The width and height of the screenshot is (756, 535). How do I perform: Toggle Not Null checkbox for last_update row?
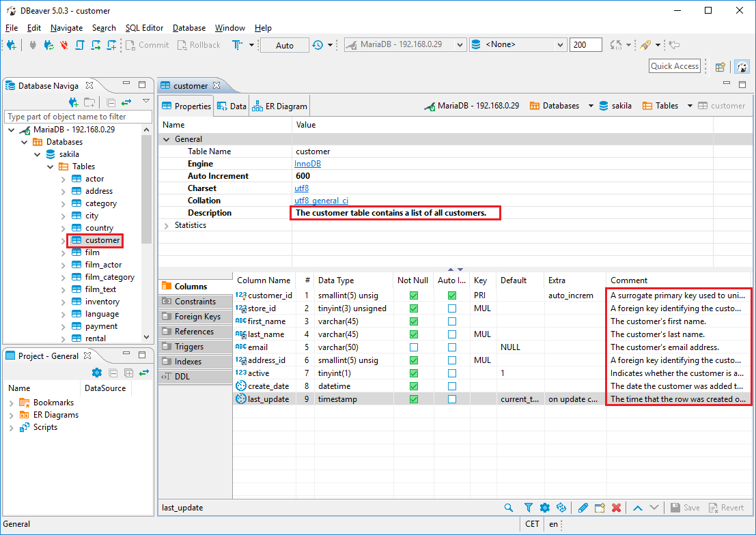pyautogui.click(x=413, y=399)
